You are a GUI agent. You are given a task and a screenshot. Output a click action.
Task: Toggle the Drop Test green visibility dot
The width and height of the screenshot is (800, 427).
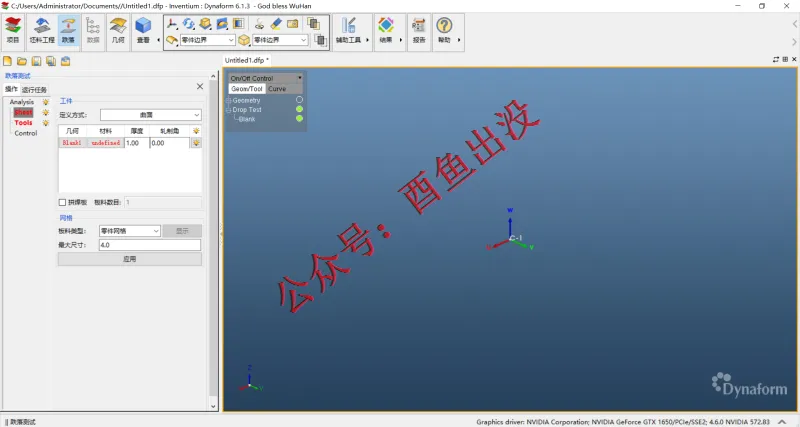click(x=299, y=109)
